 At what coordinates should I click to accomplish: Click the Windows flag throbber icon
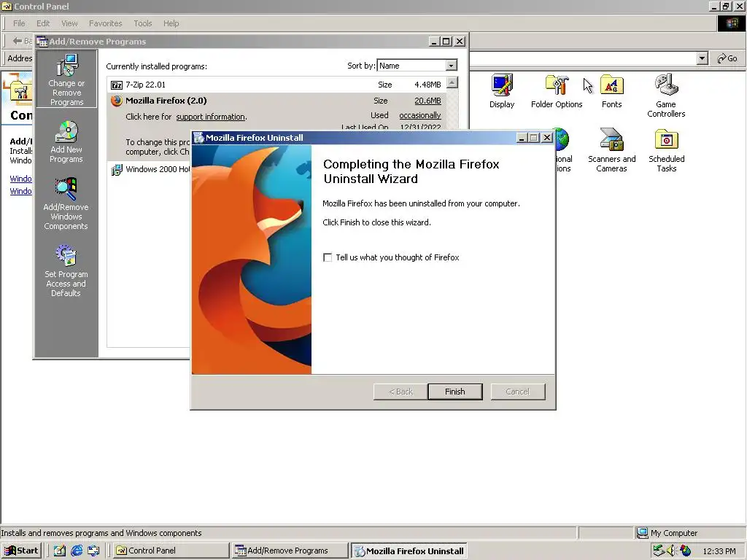tap(731, 23)
